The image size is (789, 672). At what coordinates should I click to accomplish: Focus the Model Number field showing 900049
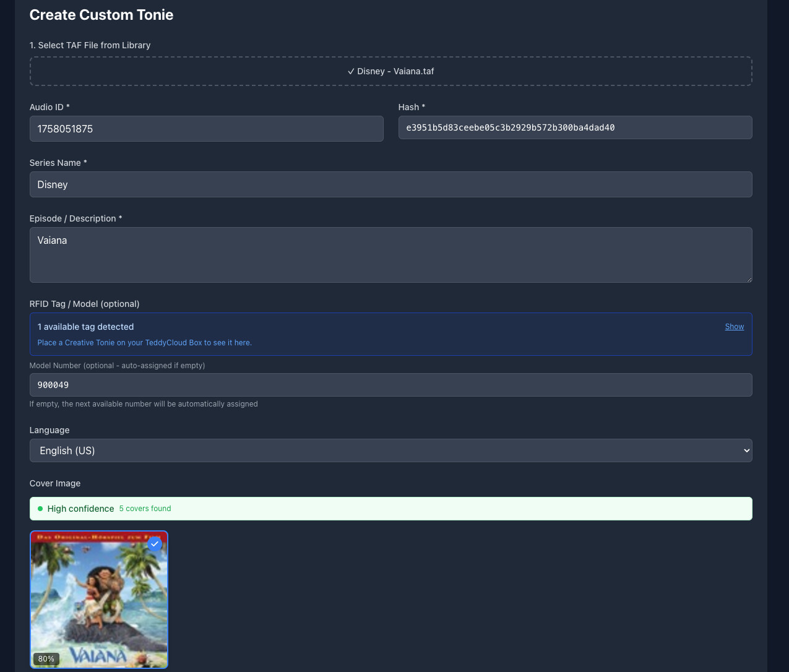point(390,385)
